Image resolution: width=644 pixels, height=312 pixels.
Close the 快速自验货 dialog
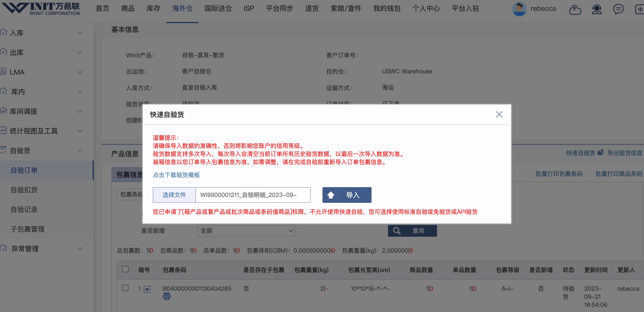pos(499,115)
